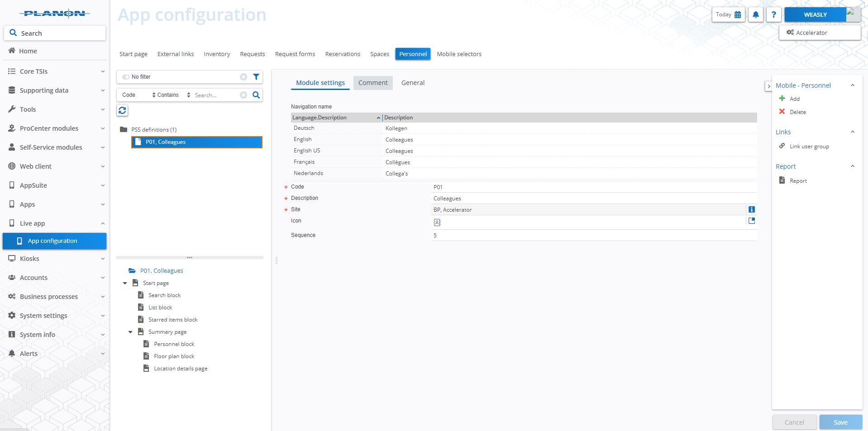Click the refresh icon above the PSS definitions tree
This screenshot has height=431, width=868.
coord(122,110)
